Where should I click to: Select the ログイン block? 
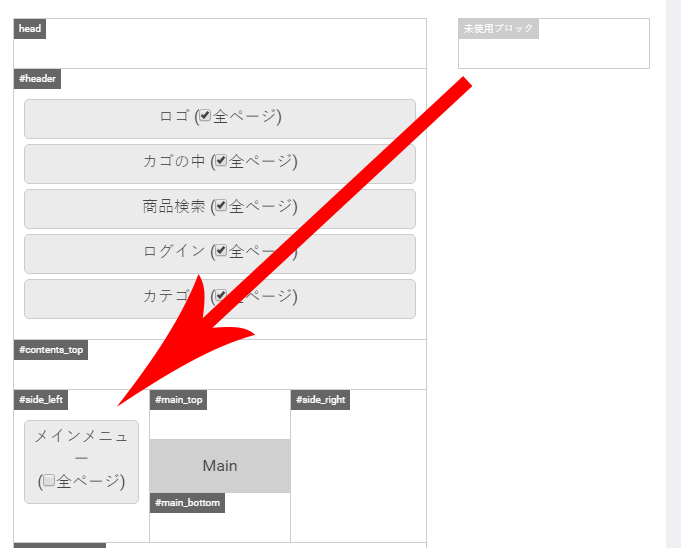pos(220,254)
